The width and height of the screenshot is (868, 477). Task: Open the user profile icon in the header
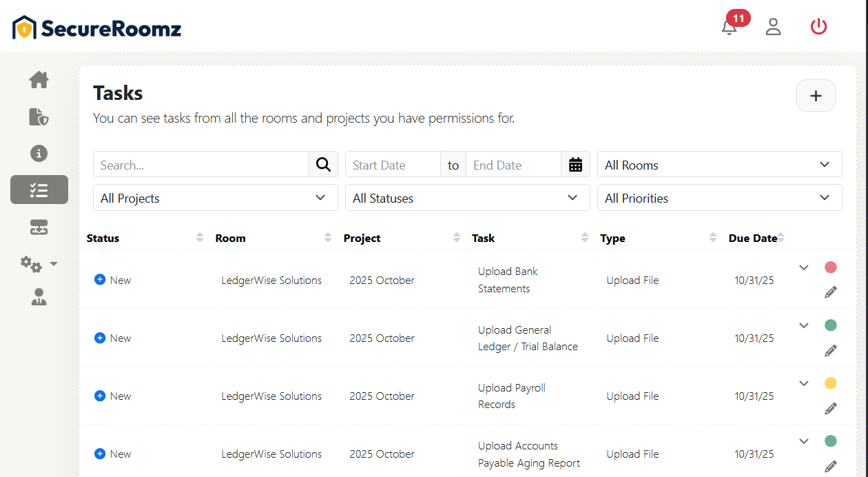(773, 26)
